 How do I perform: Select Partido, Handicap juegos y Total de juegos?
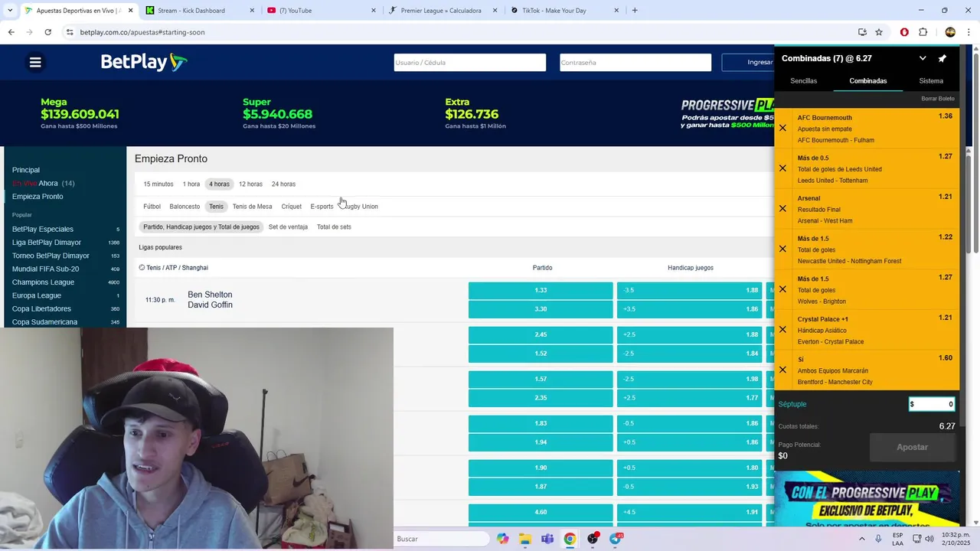click(201, 227)
